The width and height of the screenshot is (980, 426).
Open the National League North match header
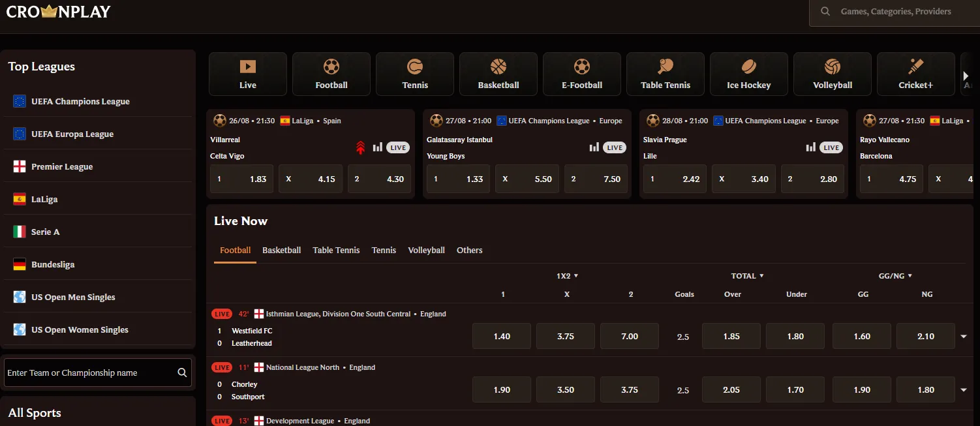[x=303, y=367]
